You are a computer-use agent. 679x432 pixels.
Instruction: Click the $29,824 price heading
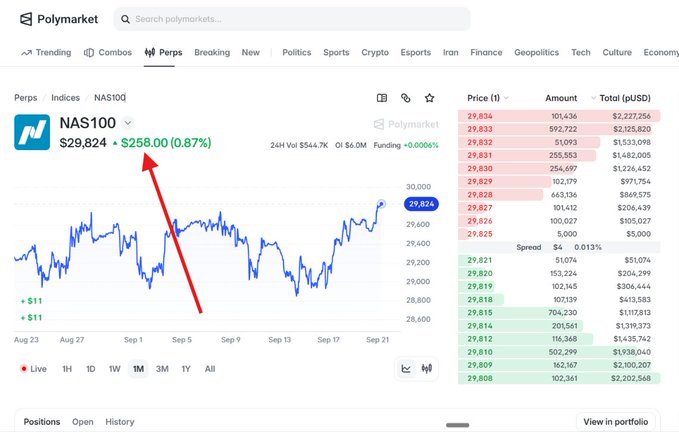tap(83, 143)
